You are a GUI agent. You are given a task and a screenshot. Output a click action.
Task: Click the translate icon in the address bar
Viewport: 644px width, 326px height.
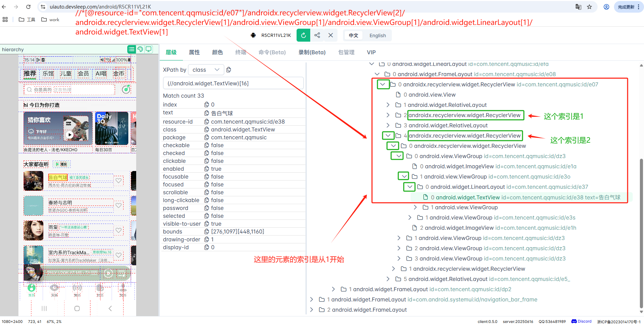pos(578,6)
